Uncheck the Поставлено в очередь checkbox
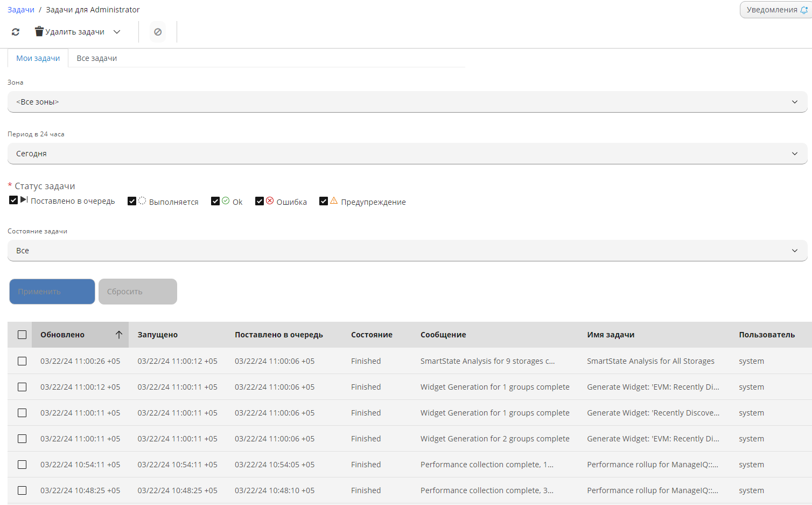Image resolution: width=812 pixels, height=505 pixels. click(x=13, y=200)
